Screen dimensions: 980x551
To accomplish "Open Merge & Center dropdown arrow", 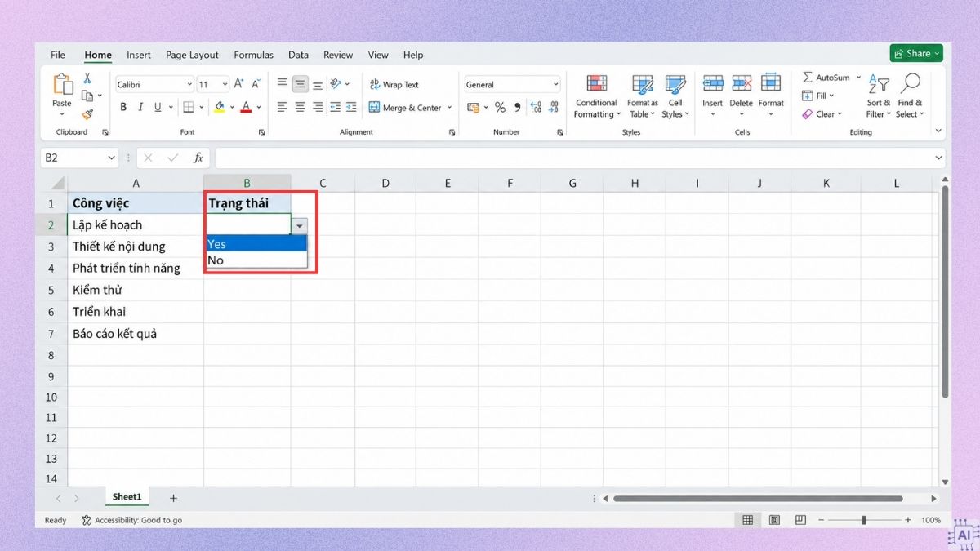I will 448,107.
